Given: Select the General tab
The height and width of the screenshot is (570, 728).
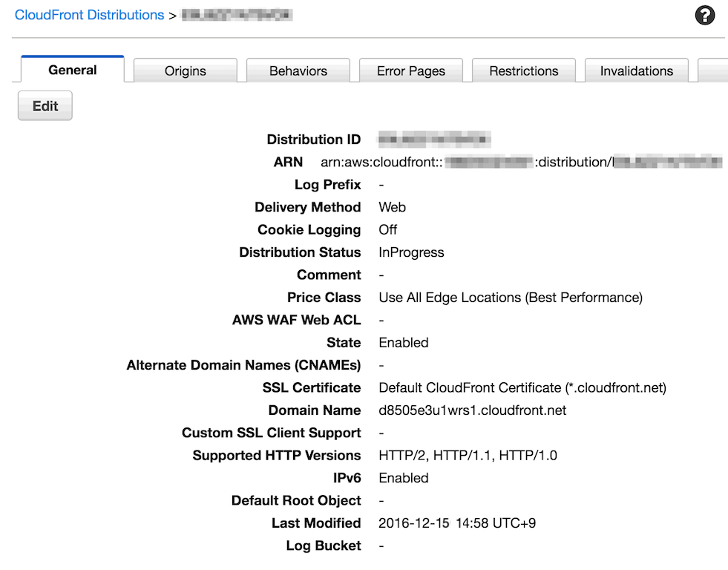Looking at the screenshot, I should pyautogui.click(x=73, y=70).
